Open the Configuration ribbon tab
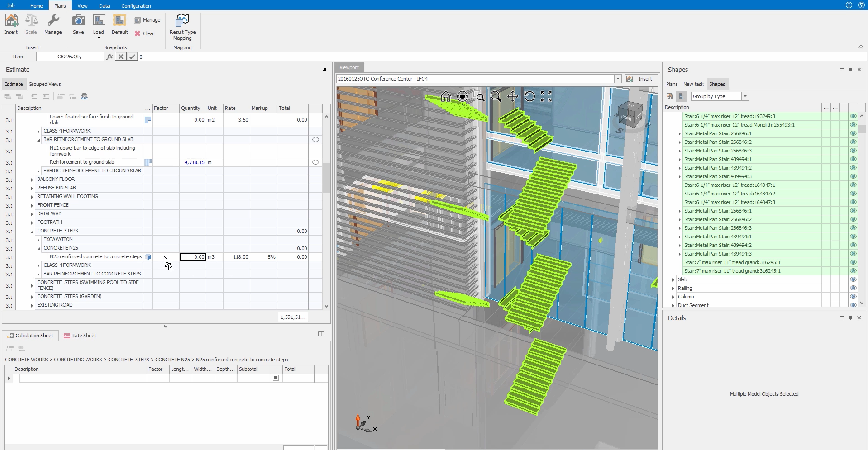868x450 pixels. pos(136,6)
